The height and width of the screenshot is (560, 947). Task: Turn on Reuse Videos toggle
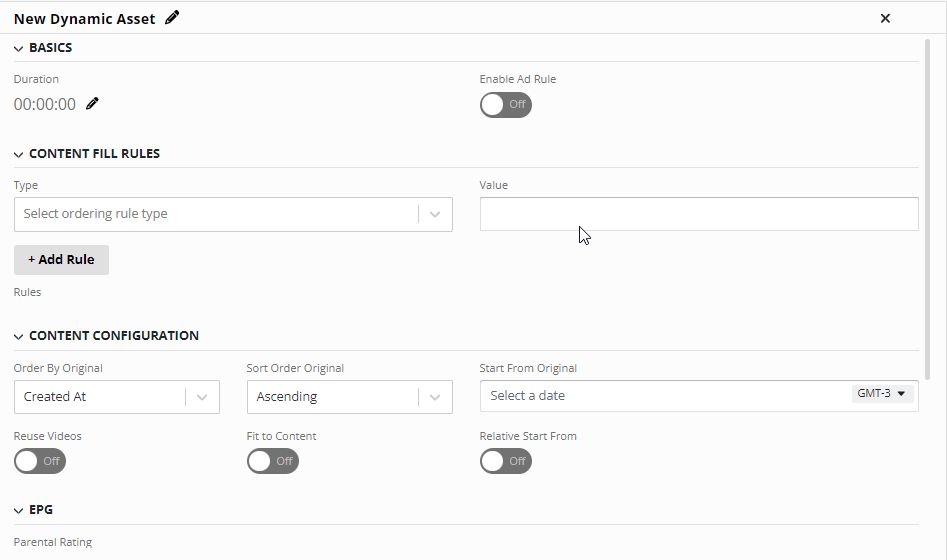40,461
